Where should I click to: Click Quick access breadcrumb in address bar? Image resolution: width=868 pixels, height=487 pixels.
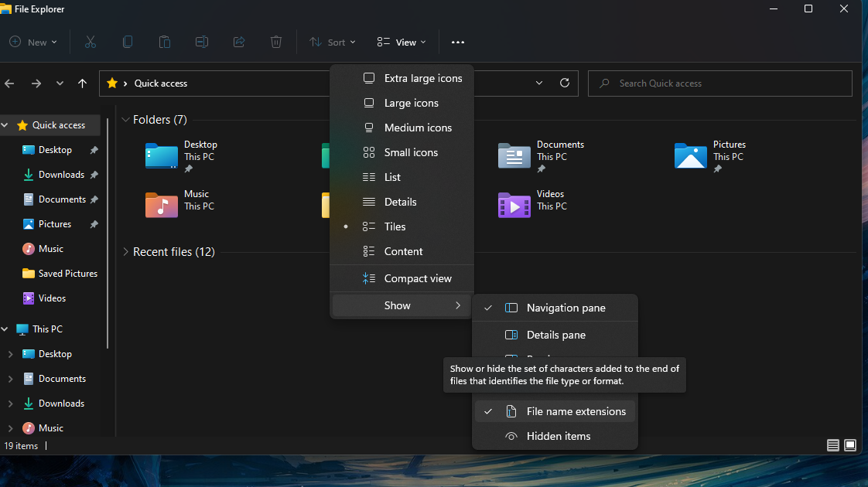coord(161,83)
